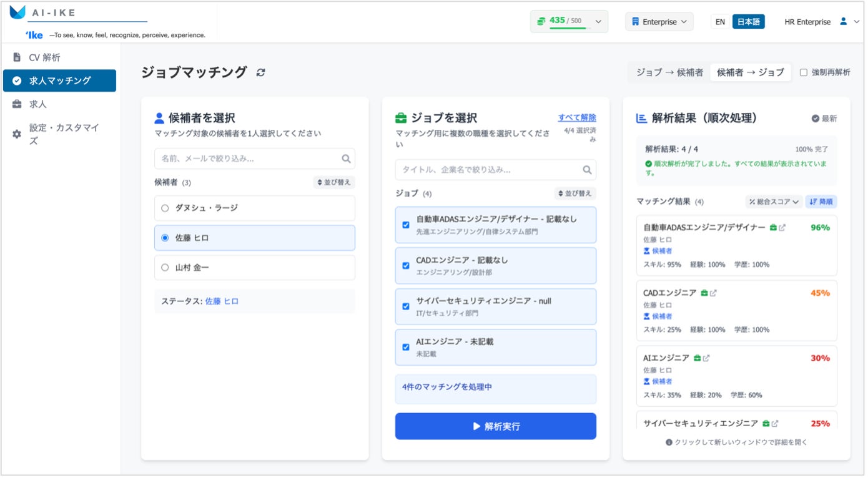Screen dimensions: 868x478
Task: Open the 総合スコア sort dropdown
Action: point(773,202)
